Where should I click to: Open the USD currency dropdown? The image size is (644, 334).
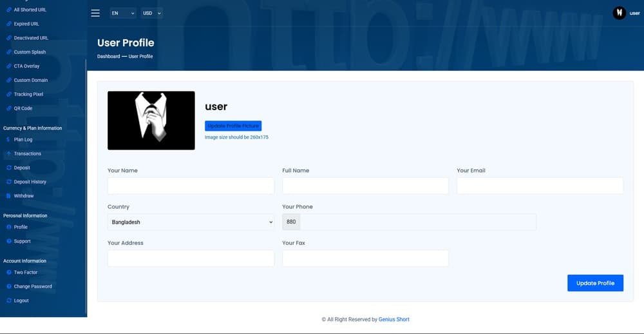pos(152,13)
